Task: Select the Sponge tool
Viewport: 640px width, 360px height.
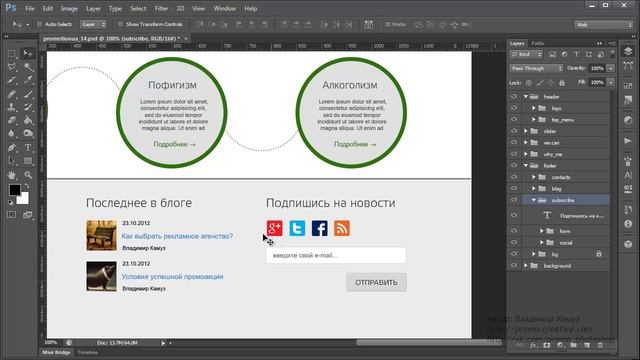Action: 28,133
